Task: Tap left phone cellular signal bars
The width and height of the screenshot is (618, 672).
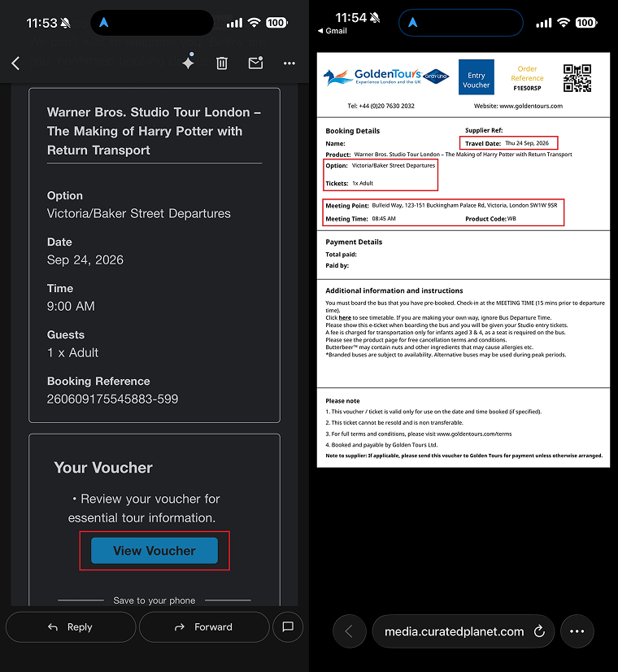Action: pos(234,23)
